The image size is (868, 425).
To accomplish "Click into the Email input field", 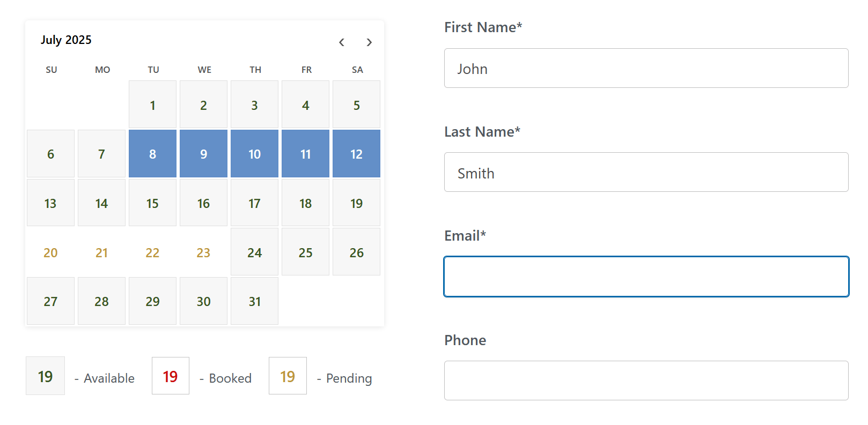I will pyautogui.click(x=646, y=277).
